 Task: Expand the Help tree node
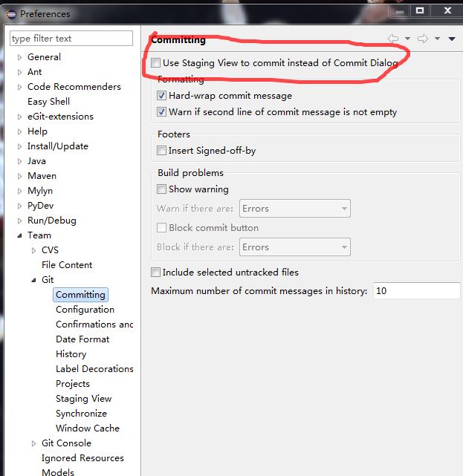tap(19, 131)
